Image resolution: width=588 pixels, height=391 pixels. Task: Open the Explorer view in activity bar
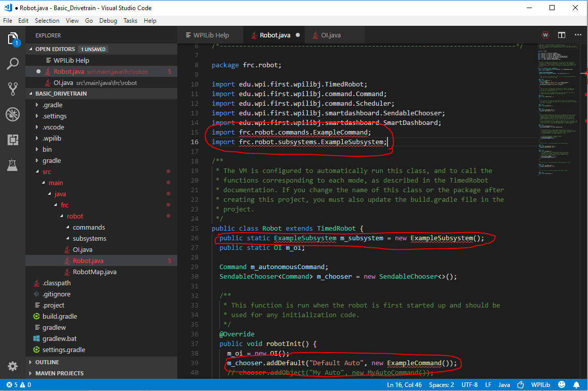point(13,39)
